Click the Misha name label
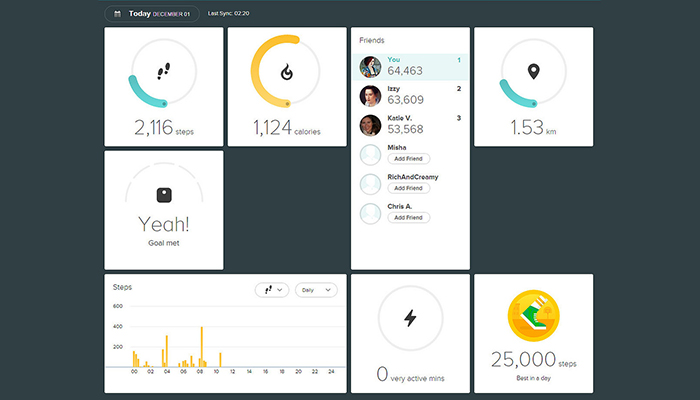This screenshot has height=400, width=700. click(397, 147)
